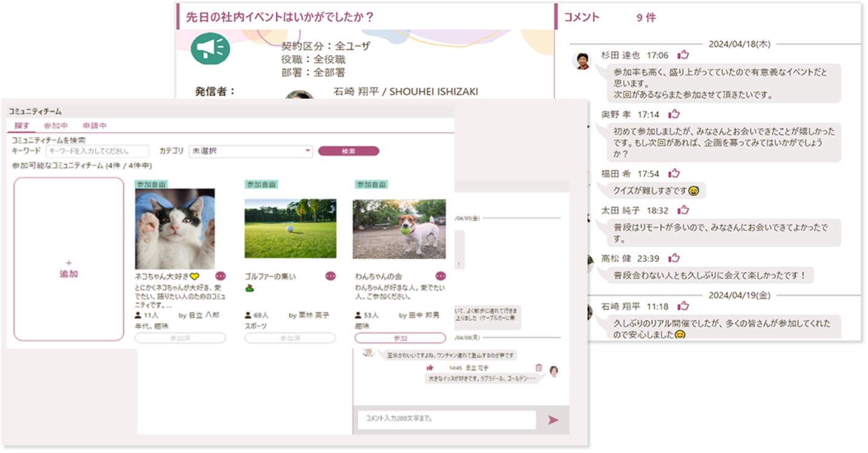Like 杉田 達也's 17:06 comment
This screenshot has width=868, height=453.
click(x=683, y=55)
